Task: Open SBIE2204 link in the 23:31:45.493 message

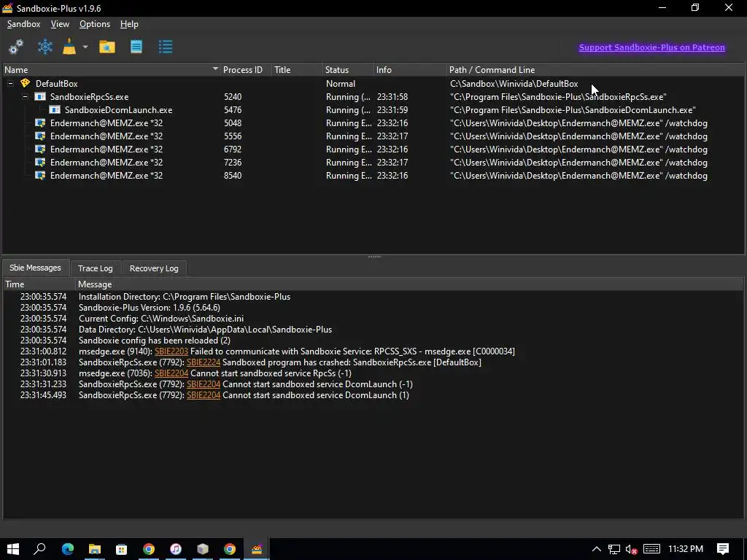Action: coord(204,395)
